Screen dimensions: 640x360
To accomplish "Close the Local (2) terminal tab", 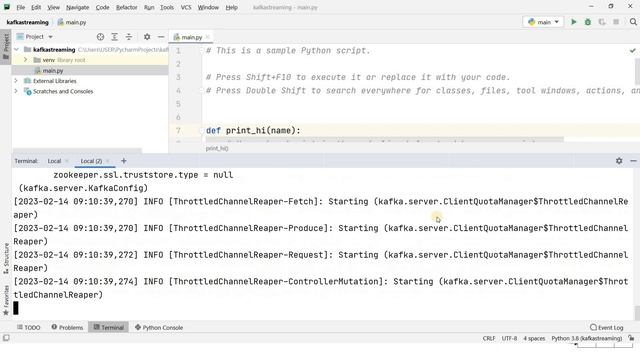I will [x=108, y=161].
